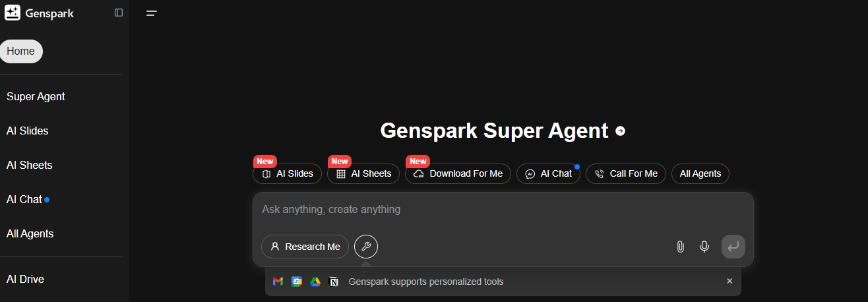Attach a file with paperclip icon
The width and height of the screenshot is (868, 302).
(680, 247)
